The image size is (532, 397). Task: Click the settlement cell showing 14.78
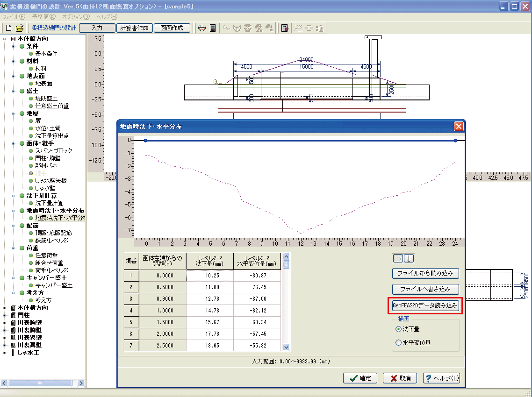210,311
